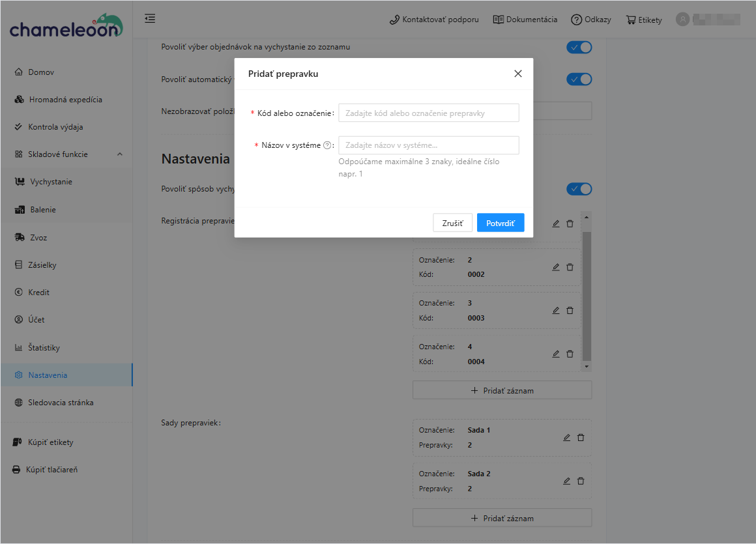The width and height of the screenshot is (756, 544).
Task: Open Štatistiky in the sidebar
Action: coord(44,348)
